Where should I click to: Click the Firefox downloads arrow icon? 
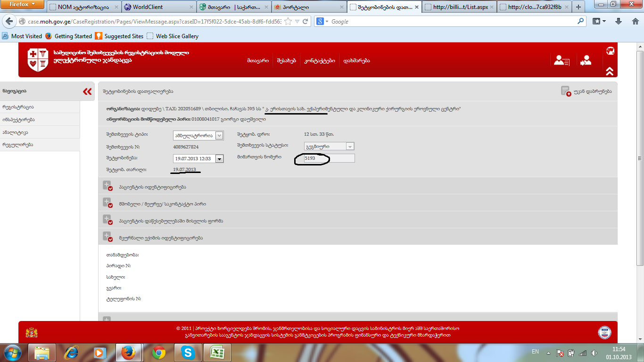tap(619, 22)
